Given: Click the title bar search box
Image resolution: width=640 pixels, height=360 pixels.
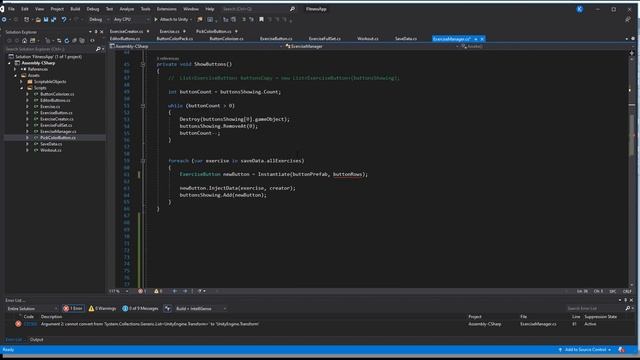Looking at the screenshot, I should [x=258, y=9].
